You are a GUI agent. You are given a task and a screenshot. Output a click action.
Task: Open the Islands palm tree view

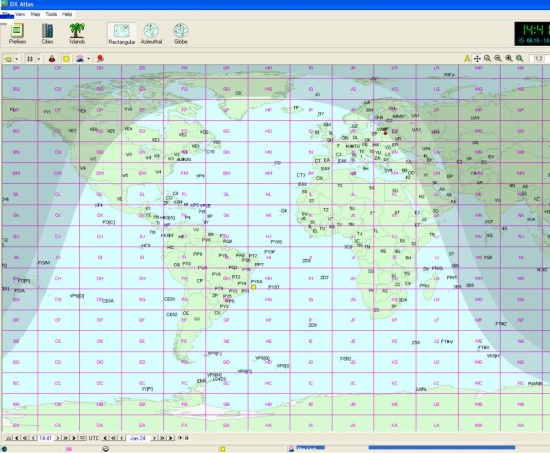pos(77,34)
